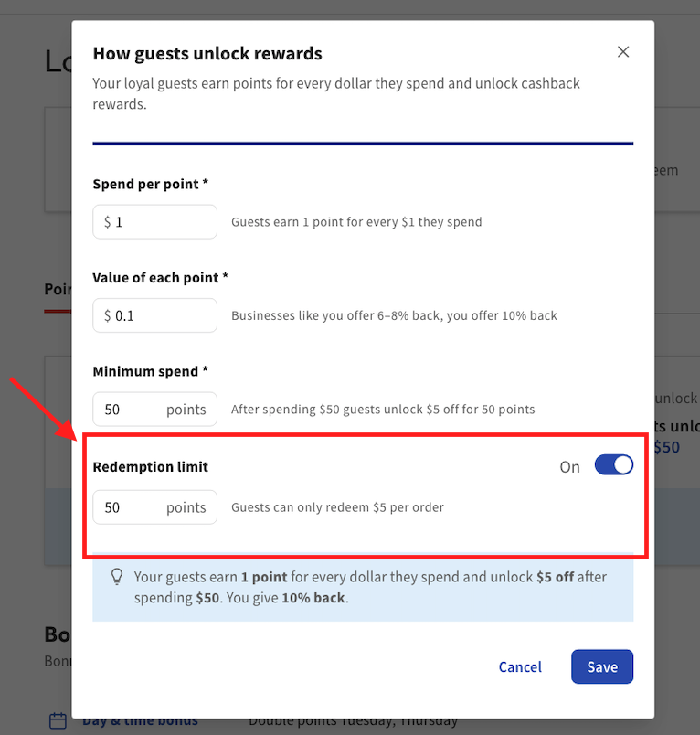Open the Day & time bonus link

coord(140,721)
